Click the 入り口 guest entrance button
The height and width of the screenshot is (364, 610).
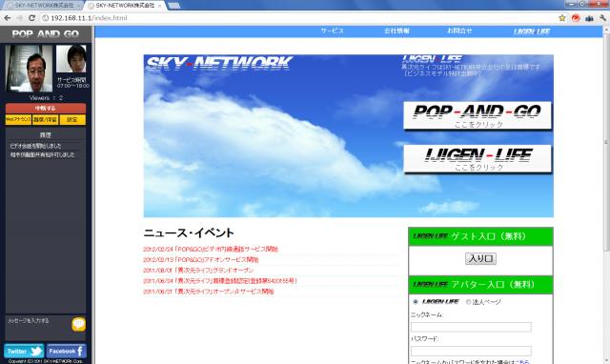[480, 258]
